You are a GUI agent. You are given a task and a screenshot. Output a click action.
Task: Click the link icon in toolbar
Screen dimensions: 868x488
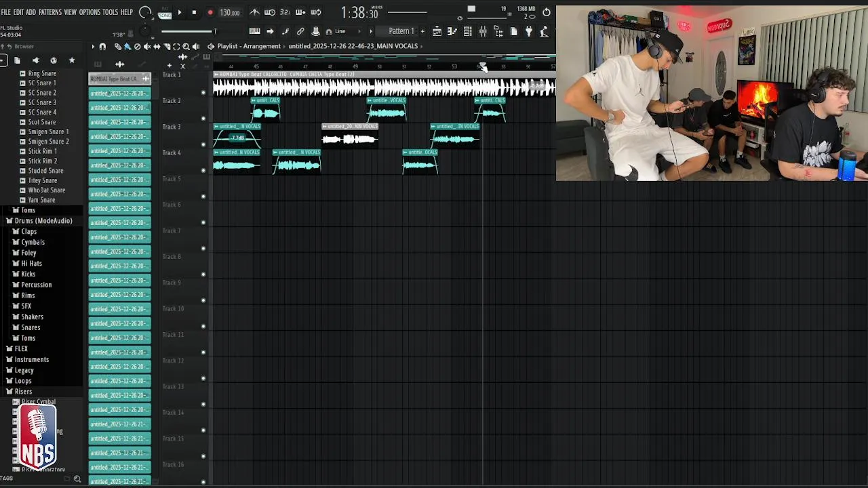300,31
